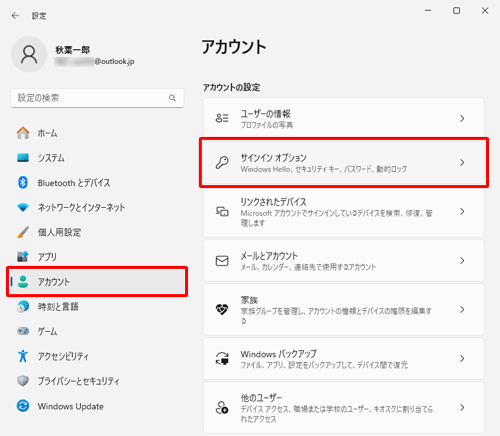Select システム in the sidebar

(x=97, y=158)
